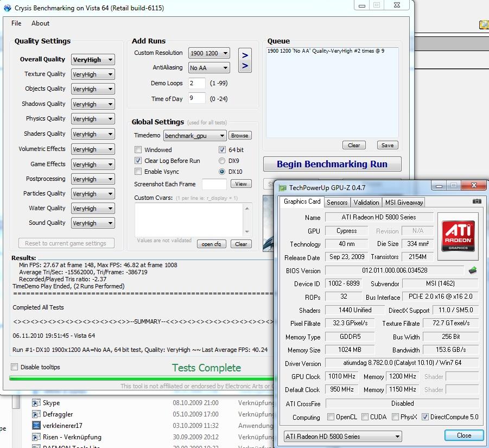This screenshot has width=489, height=448.
Task: Click the Last Average FPS result line
Action: point(140,350)
